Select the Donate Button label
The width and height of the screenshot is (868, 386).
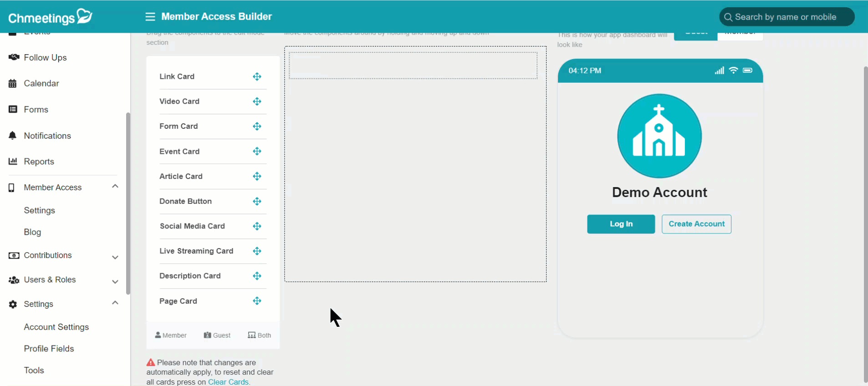point(185,201)
